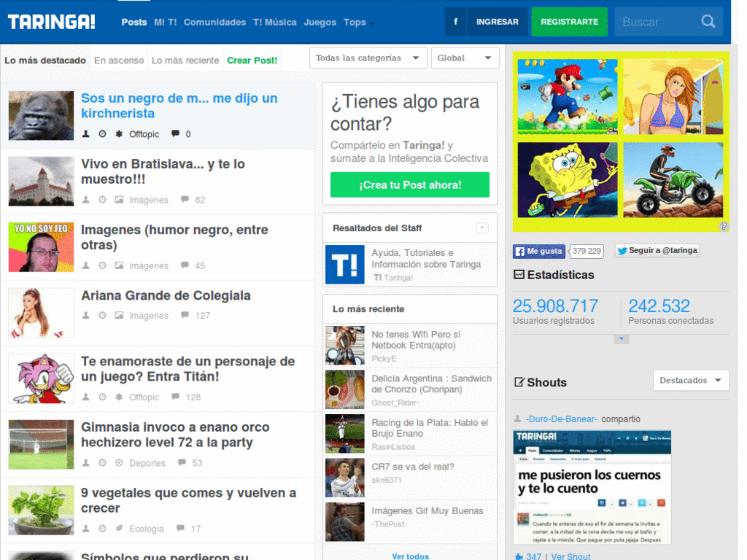Click the PickyE author name
The height and width of the screenshot is (560, 747).
click(384, 359)
